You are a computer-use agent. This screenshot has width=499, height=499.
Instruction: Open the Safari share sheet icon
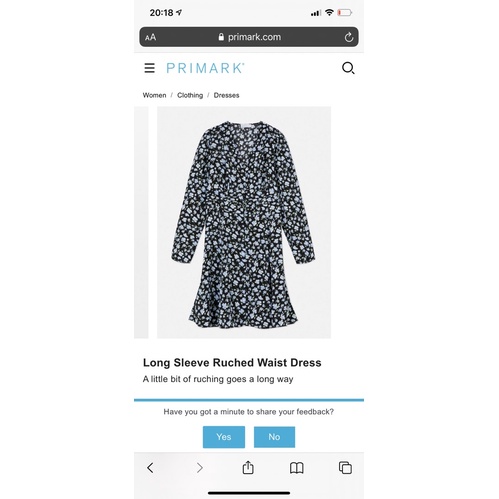pyautogui.click(x=248, y=467)
